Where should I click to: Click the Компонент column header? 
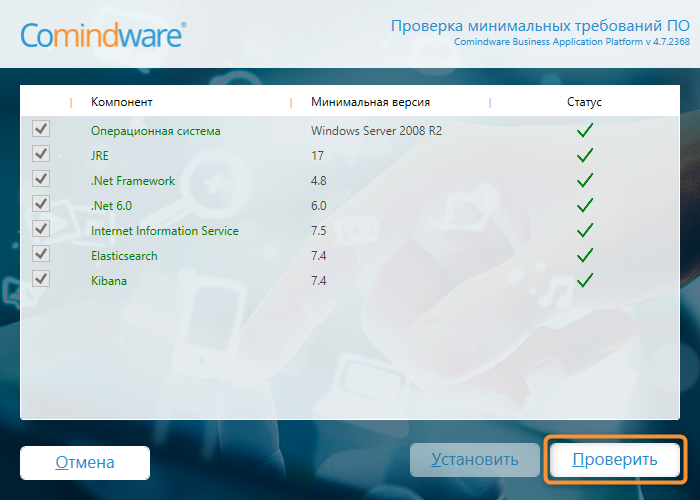click(121, 102)
